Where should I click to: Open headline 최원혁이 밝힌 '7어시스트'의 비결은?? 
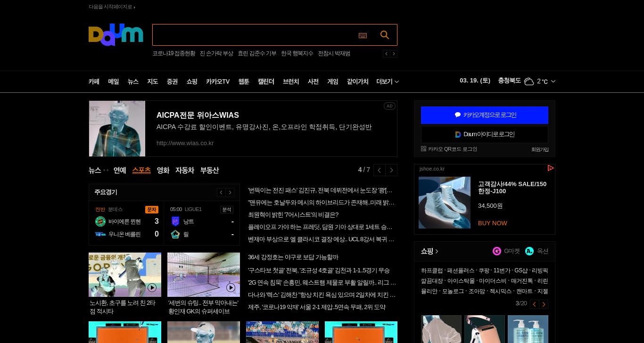pos(293,214)
